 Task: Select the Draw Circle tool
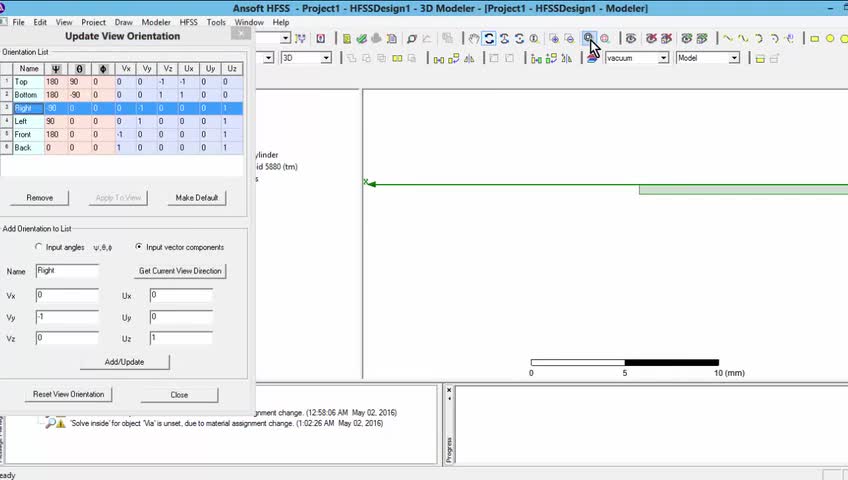click(830, 39)
